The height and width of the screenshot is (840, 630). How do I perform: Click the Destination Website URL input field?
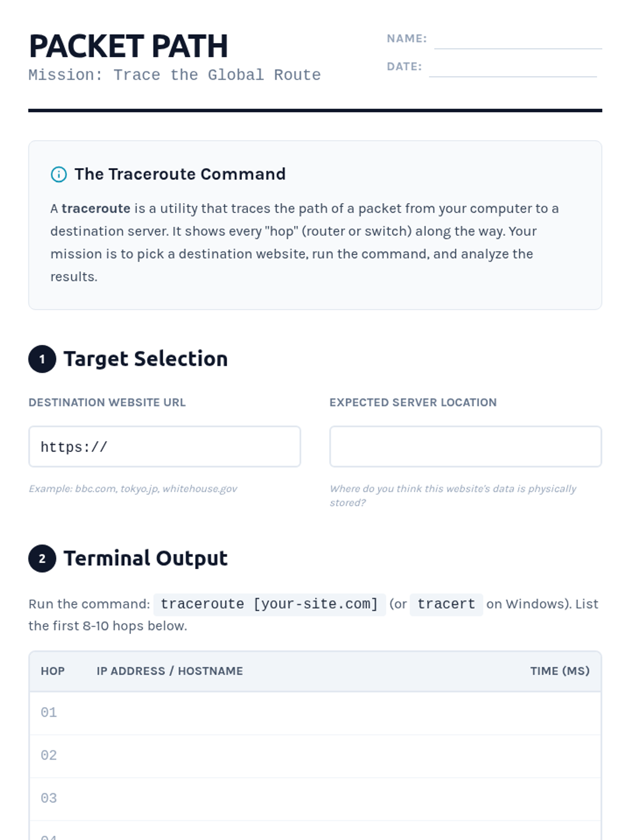pyautogui.click(x=164, y=447)
